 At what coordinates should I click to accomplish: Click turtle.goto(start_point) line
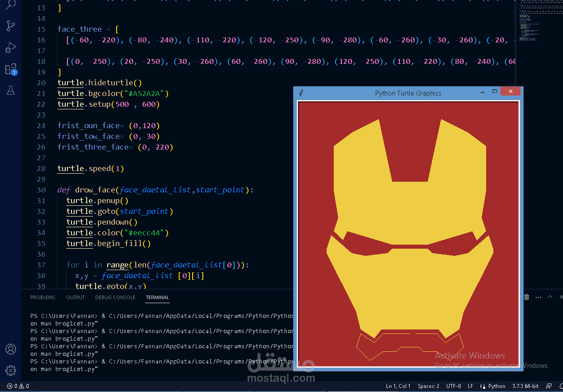[x=120, y=211]
